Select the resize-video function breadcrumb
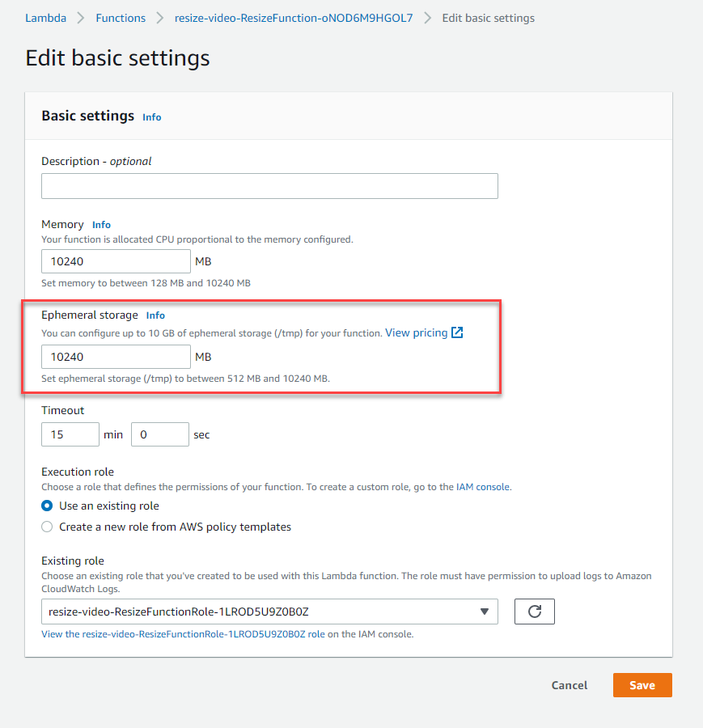Image resolution: width=703 pixels, height=728 pixels. coord(294,17)
